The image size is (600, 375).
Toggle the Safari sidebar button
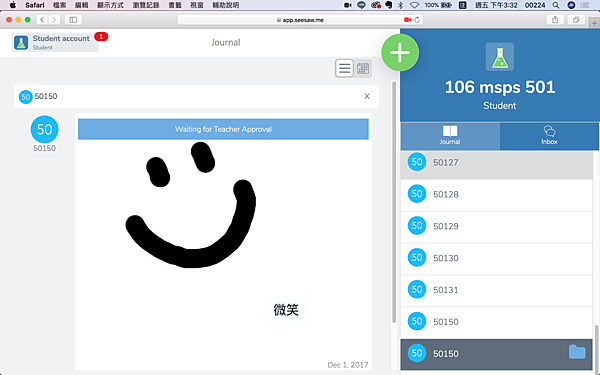coord(73,20)
